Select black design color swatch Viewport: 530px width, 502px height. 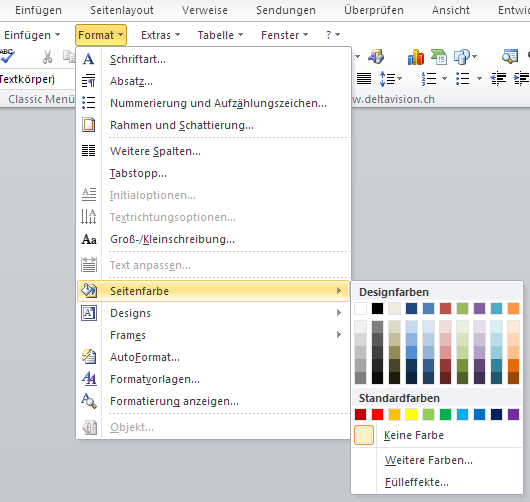point(378,308)
